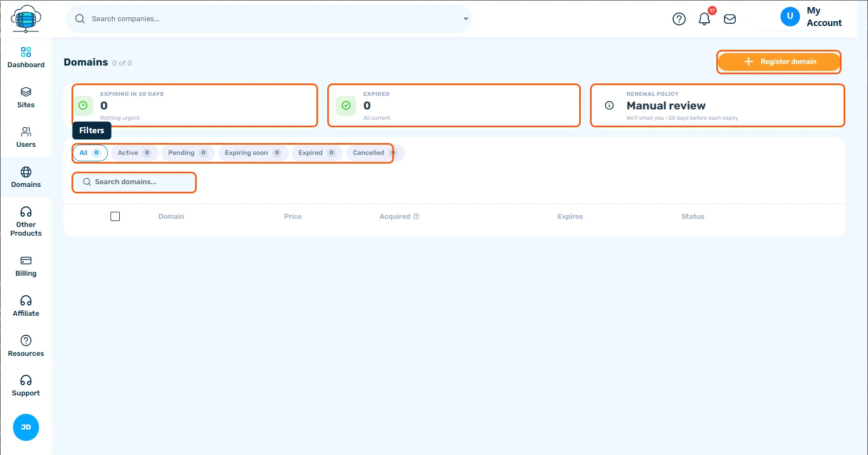This screenshot has width=868, height=455.
Task: Switch to the Active filter tab
Action: pyautogui.click(x=134, y=153)
